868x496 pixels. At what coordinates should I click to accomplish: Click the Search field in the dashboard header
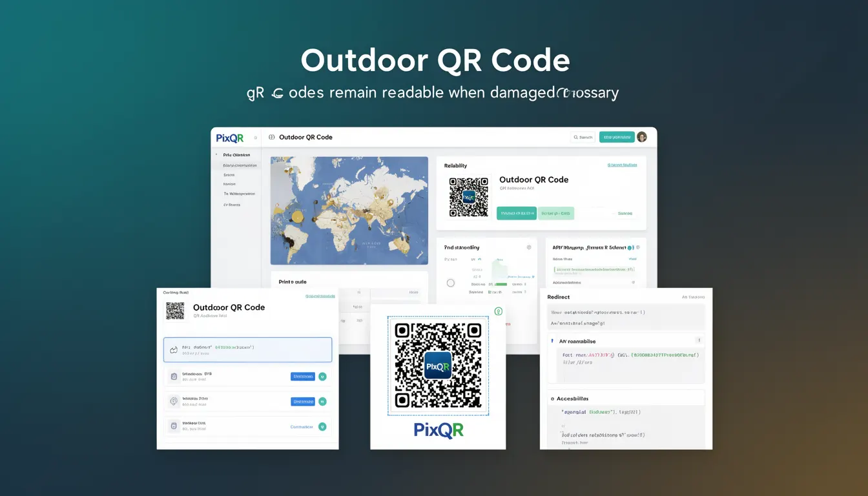[x=583, y=137]
